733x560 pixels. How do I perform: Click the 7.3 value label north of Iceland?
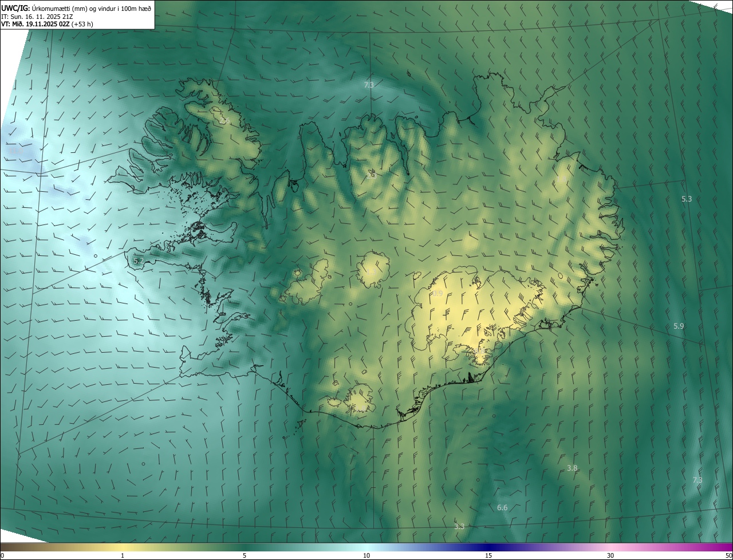coord(369,85)
